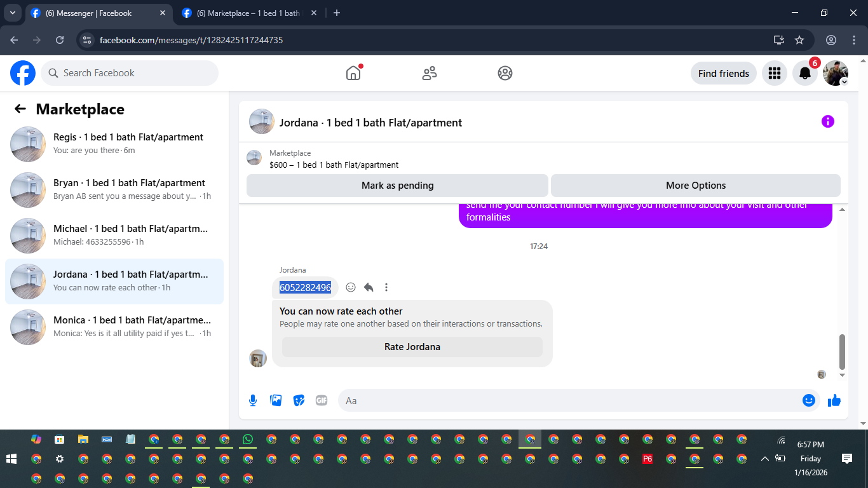Open Regis conversation in Marketplace list

point(114,144)
